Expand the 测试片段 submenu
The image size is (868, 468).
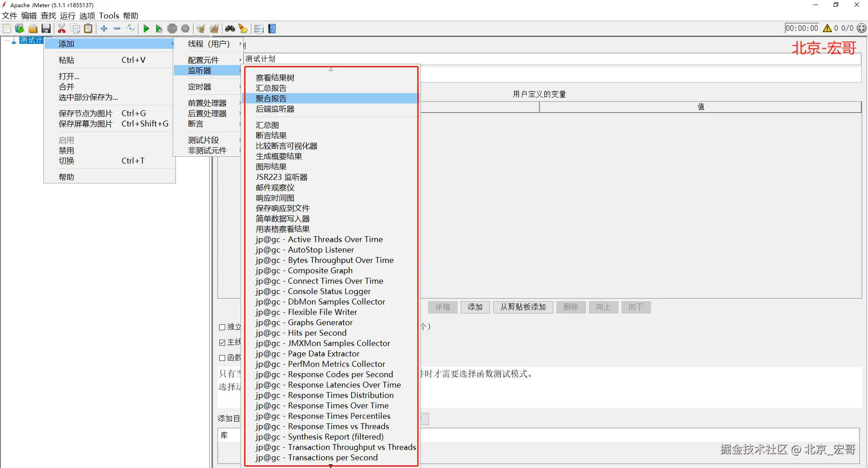point(208,140)
